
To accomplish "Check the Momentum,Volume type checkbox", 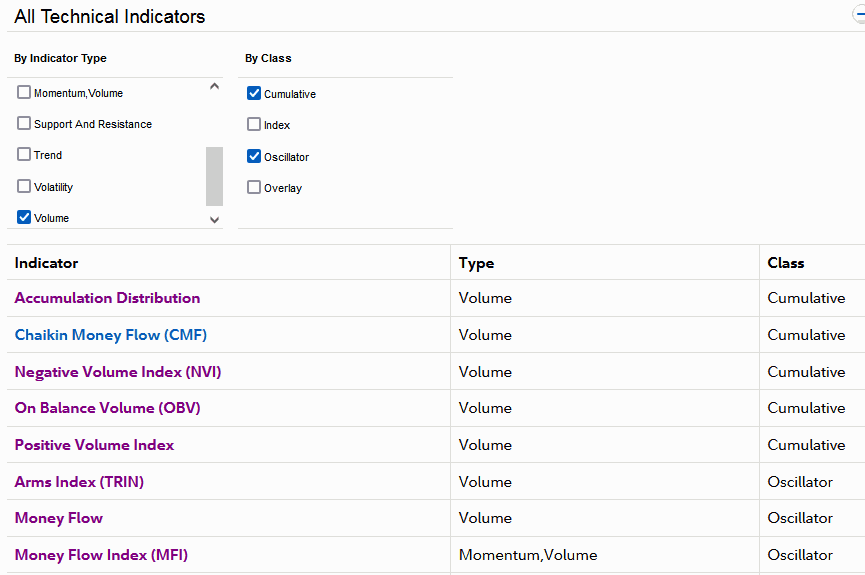I will click(x=24, y=93).
